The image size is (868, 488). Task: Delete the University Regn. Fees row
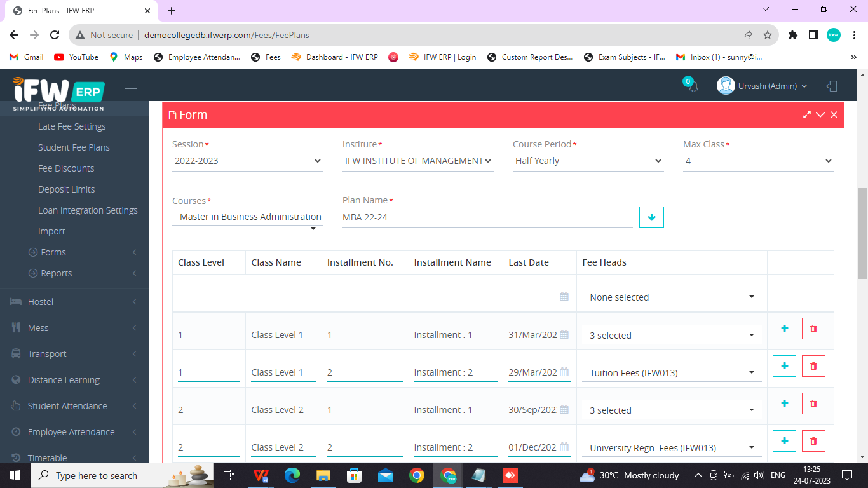click(813, 441)
